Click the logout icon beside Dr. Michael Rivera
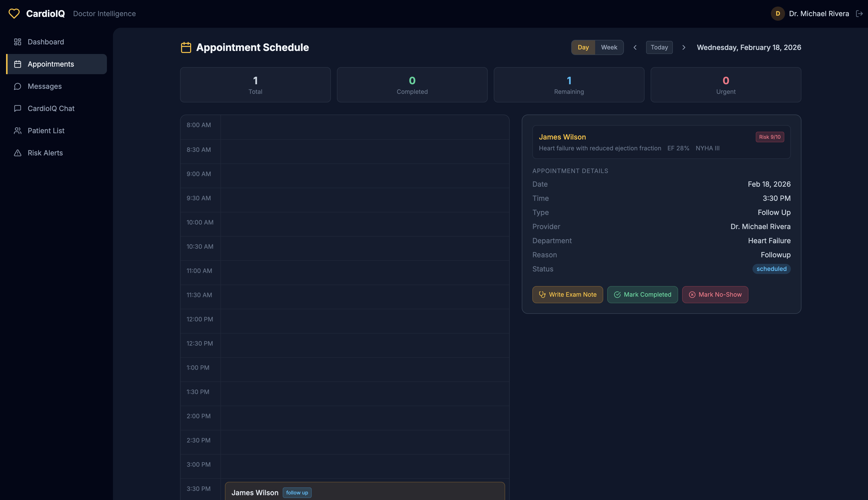868x500 pixels. tap(859, 13)
